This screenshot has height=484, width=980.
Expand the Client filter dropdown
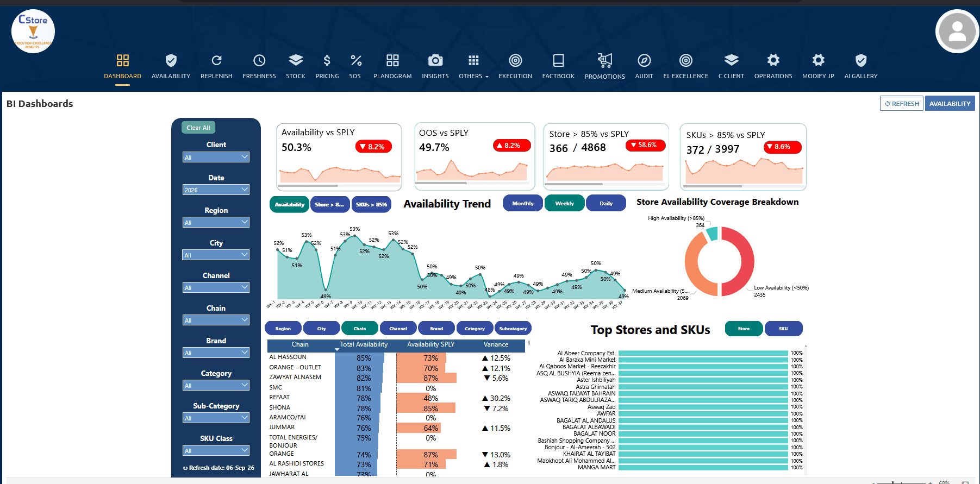(216, 157)
